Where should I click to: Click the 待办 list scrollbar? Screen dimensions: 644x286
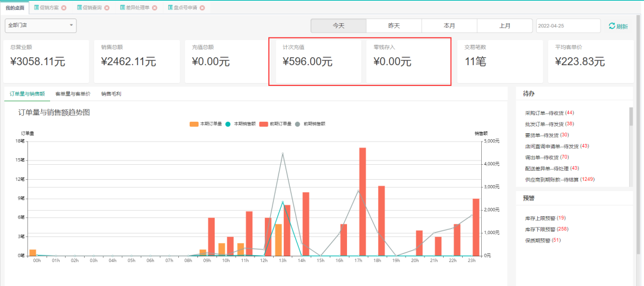tap(631, 118)
